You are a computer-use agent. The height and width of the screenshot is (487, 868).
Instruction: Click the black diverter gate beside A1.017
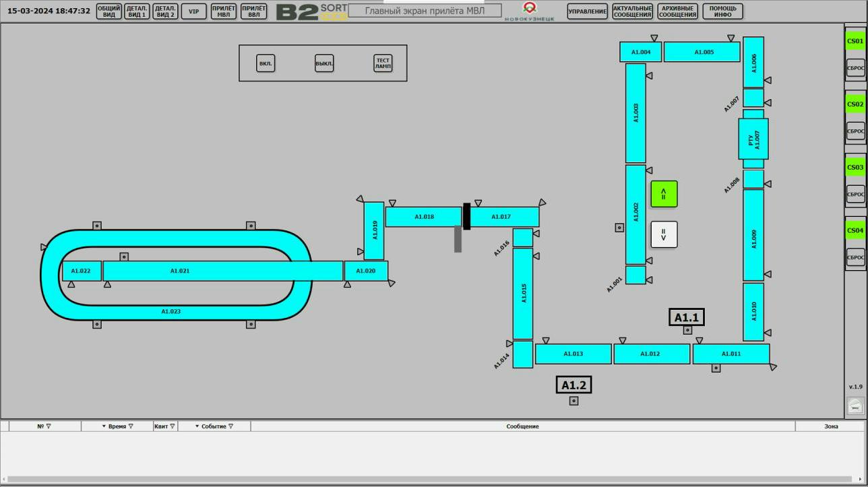466,217
